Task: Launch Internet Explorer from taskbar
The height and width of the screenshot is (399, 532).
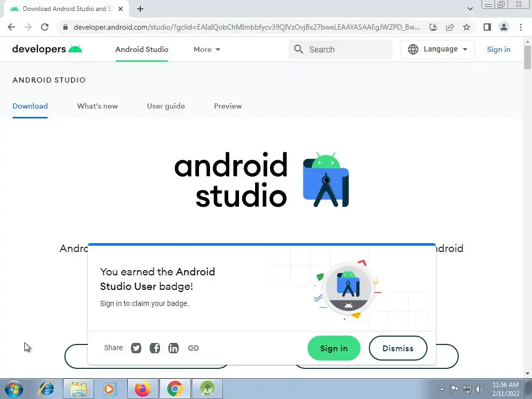Action: pyautogui.click(x=46, y=389)
